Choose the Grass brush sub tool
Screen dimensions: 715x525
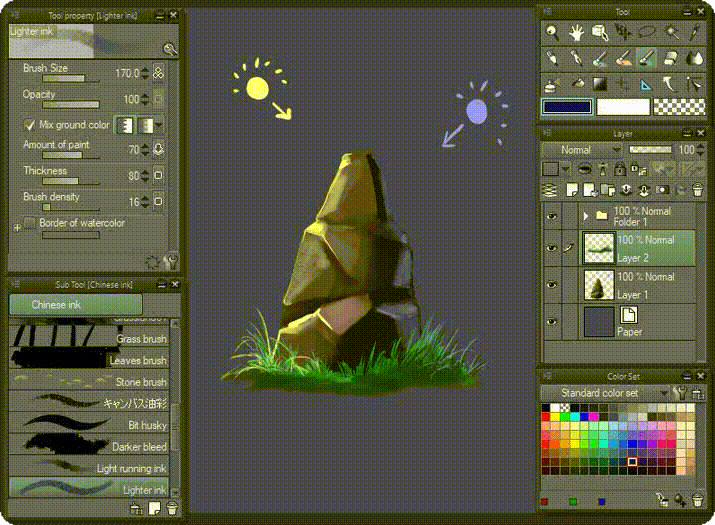[x=89, y=337]
